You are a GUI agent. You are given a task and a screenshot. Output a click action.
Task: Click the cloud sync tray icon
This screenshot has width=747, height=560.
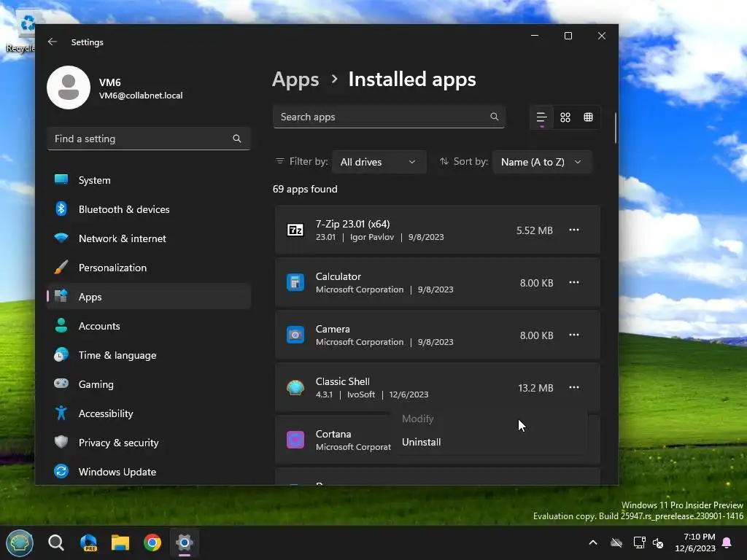pyautogui.click(x=616, y=542)
